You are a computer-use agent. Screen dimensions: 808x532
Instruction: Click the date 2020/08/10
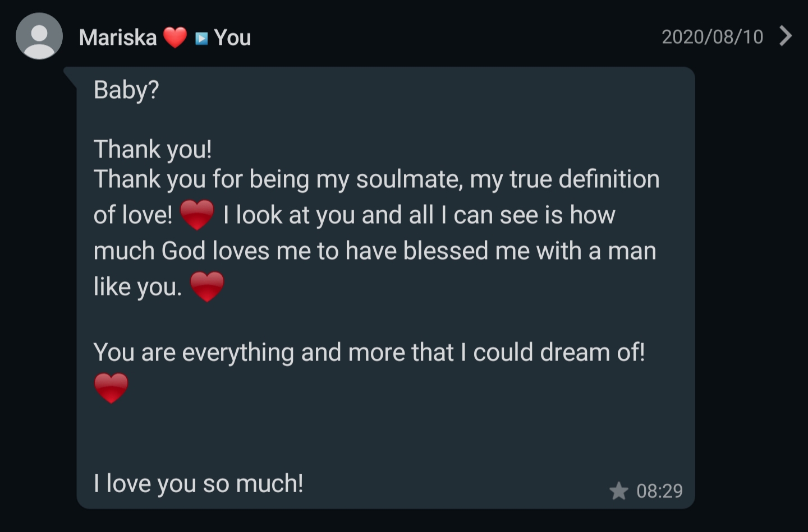(712, 37)
